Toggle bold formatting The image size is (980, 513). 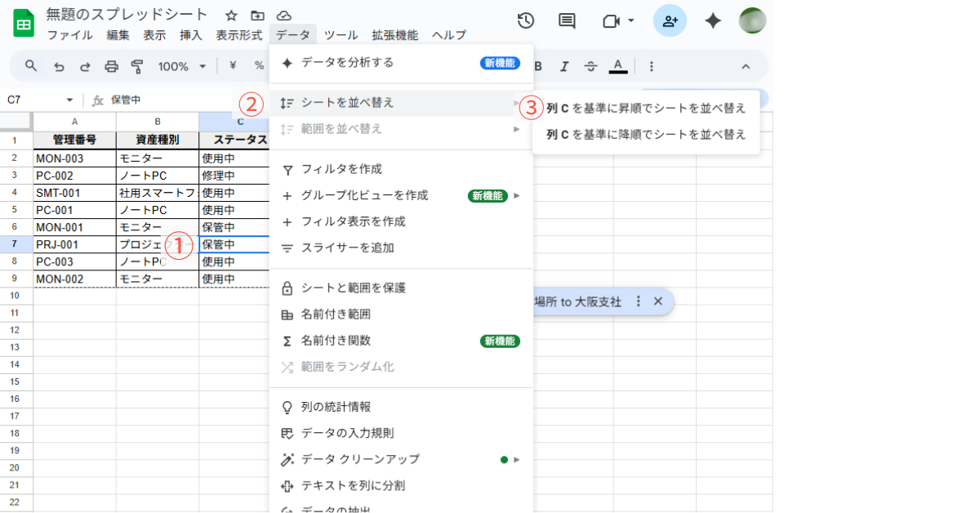[x=537, y=66]
